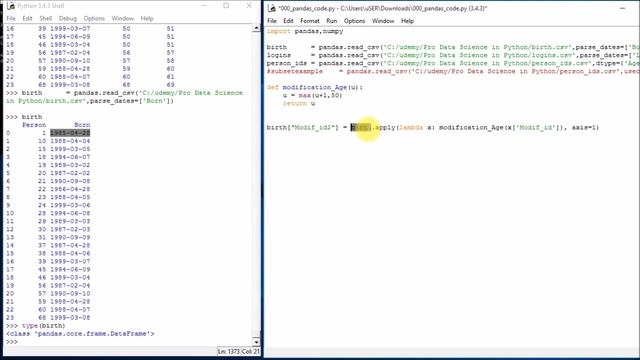Maximize the Python Shell window
Image resolution: width=640 pixels, height=360 pixels.
click(x=226, y=6)
